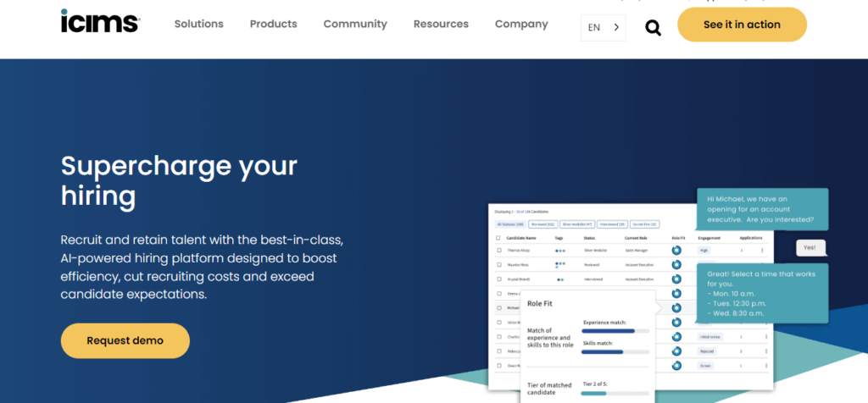
Task: Click the Current Role column header
Action: click(636, 238)
